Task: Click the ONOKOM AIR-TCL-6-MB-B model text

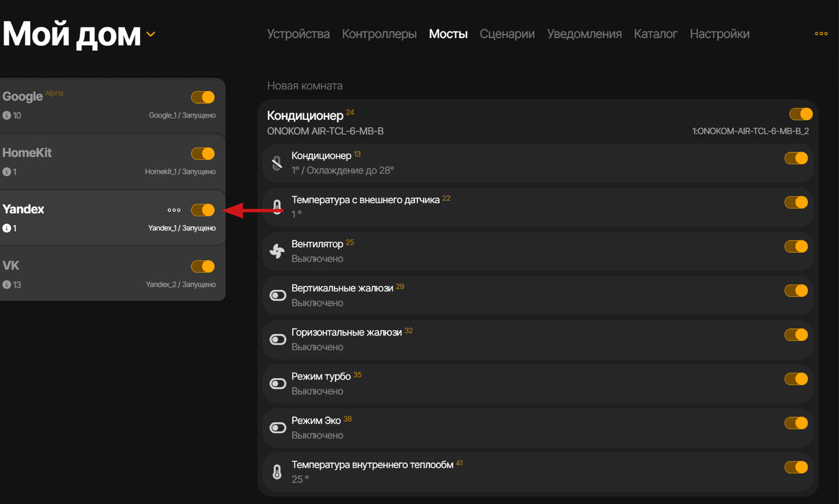Action: pos(325,131)
